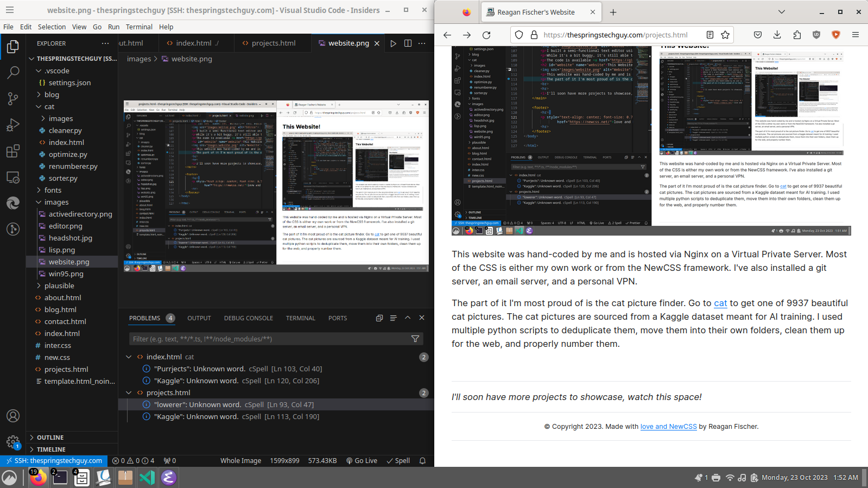This screenshot has width=868, height=488.
Task: Open the Remote Explorer view
Action: 13,177
